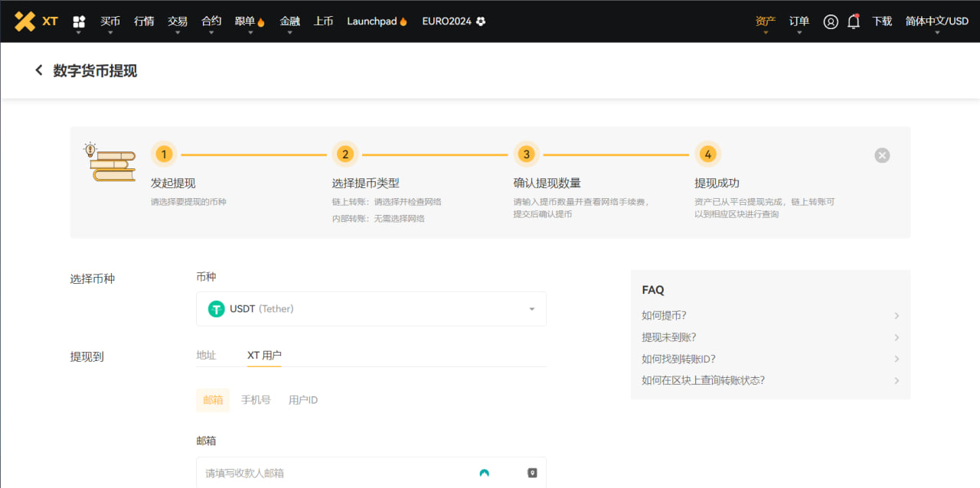Expand the 买币 menu
This screenshot has width=980, height=488.
tap(110, 22)
